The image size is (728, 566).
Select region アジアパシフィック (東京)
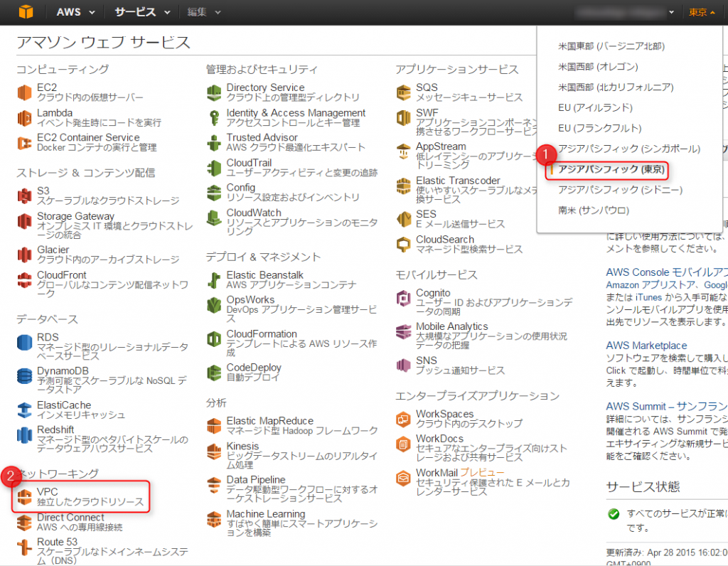pyautogui.click(x=611, y=169)
